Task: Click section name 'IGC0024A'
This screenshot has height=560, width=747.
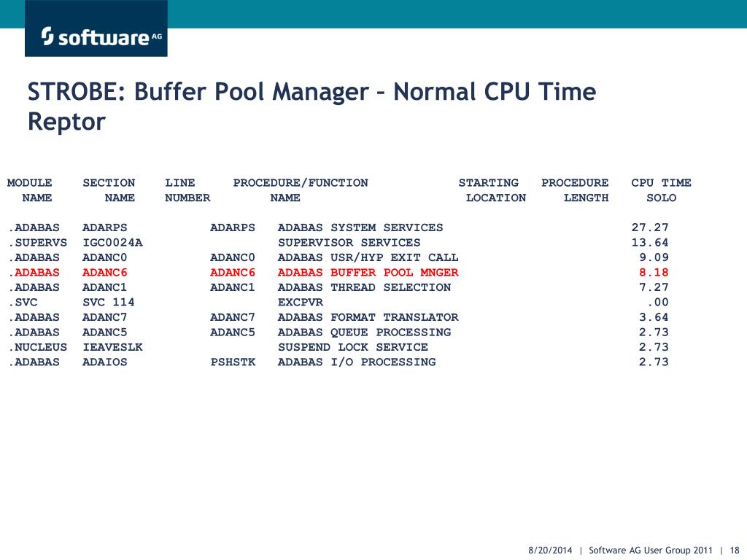Action: pos(112,242)
